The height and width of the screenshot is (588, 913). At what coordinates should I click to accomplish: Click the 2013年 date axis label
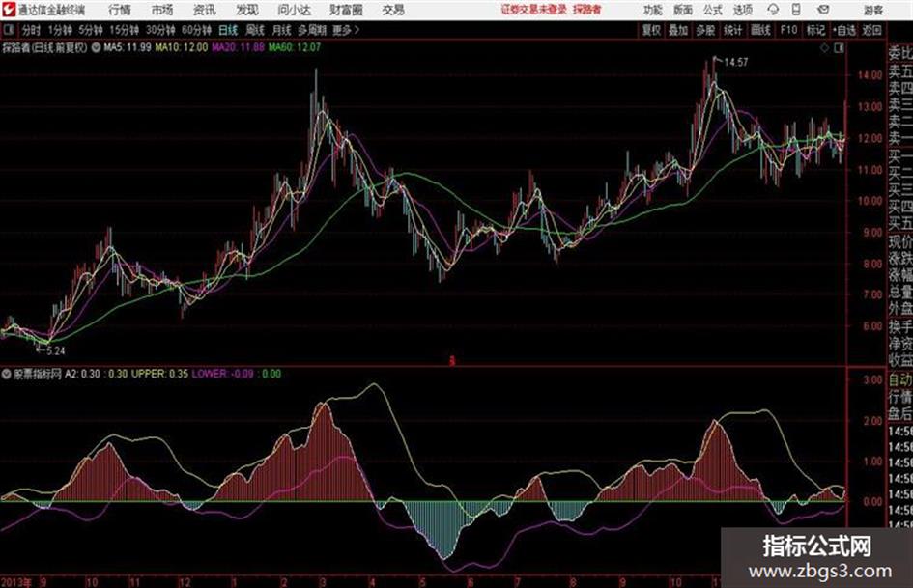(16, 582)
